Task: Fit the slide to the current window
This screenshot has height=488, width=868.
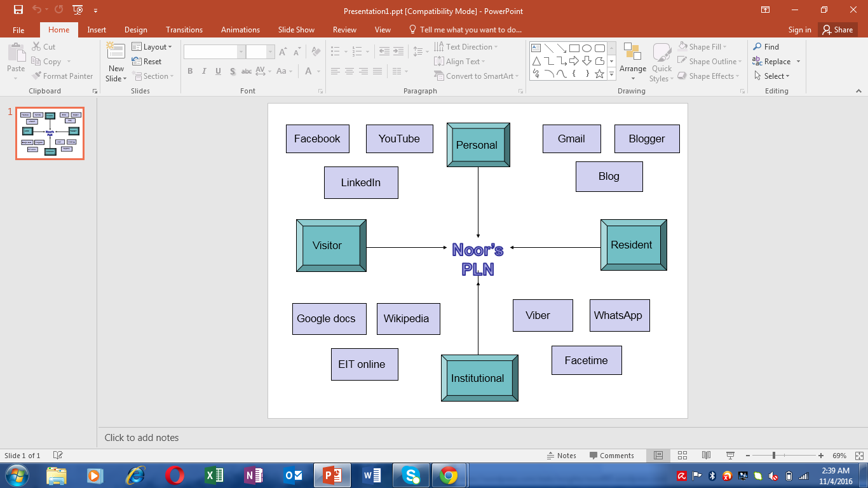Action: (858, 456)
